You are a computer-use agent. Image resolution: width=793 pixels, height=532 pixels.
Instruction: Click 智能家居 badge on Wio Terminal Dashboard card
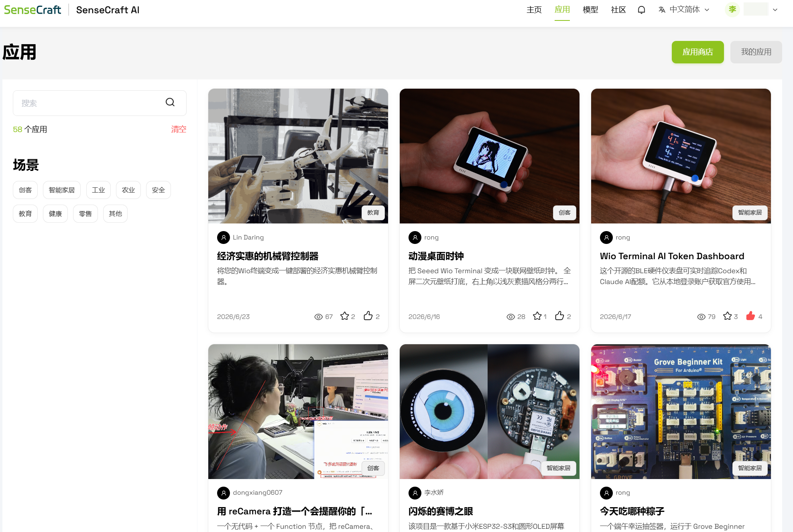coord(750,213)
